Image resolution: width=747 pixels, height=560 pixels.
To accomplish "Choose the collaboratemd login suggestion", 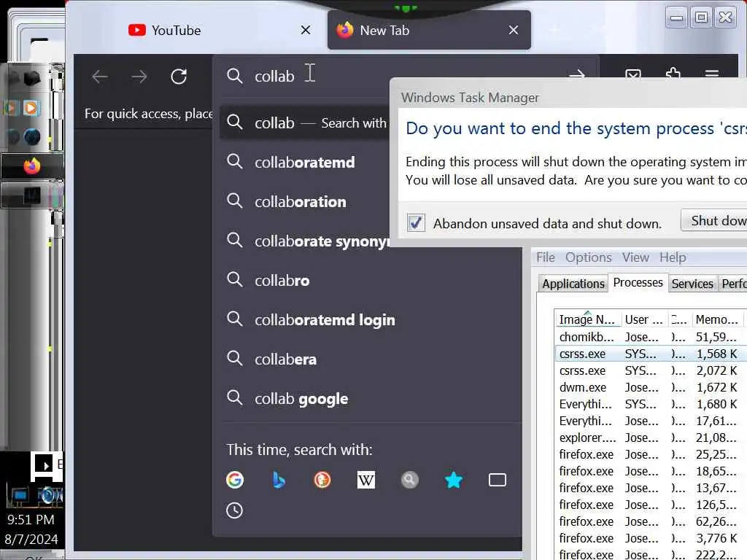I will (x=371, y=320).
